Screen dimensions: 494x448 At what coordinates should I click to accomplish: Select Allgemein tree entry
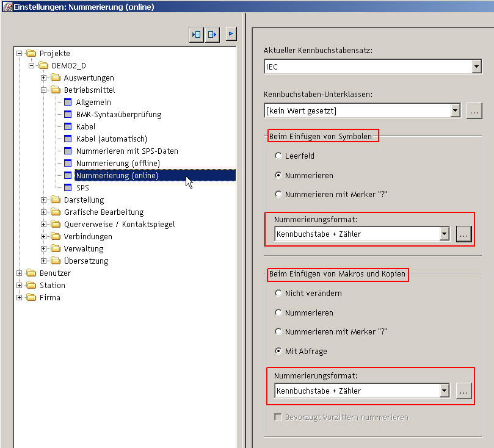pyautogui.click(x=93, y=102)
